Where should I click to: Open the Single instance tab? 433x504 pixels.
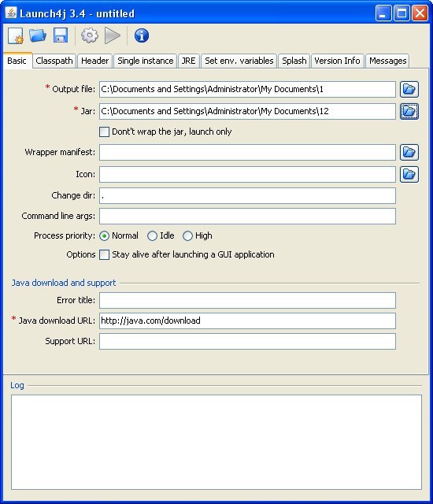[x=145, y=61]
